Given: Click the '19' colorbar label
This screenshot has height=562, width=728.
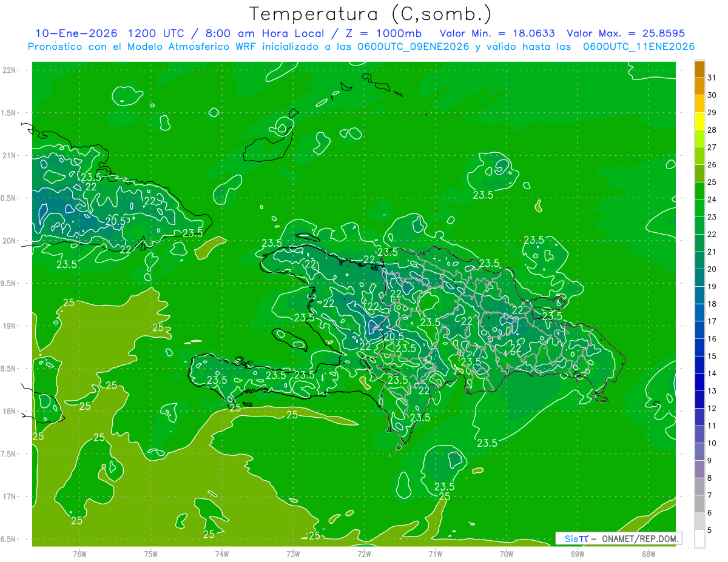Looking at the screenshot, I should click(x=712, y=287).
